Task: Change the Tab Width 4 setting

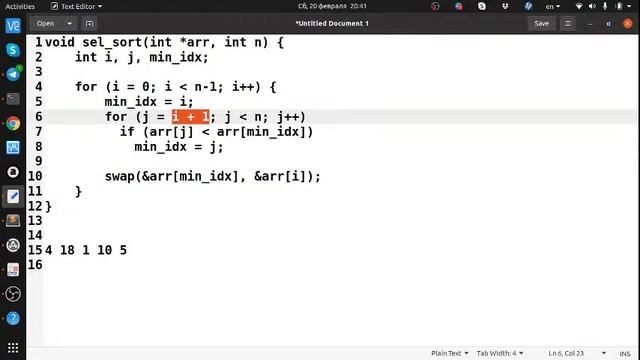Action: coord(500,353)
